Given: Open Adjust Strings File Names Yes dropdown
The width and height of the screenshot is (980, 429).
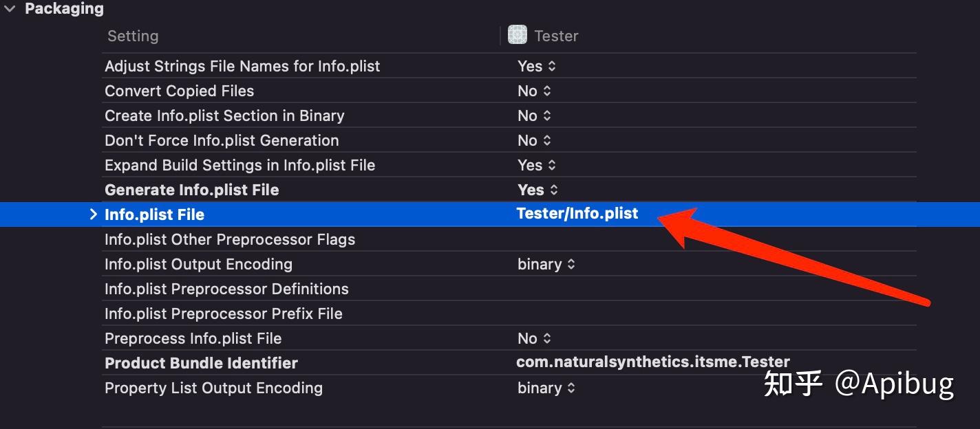Looking at the screenshot, I should tap(537, 66).
